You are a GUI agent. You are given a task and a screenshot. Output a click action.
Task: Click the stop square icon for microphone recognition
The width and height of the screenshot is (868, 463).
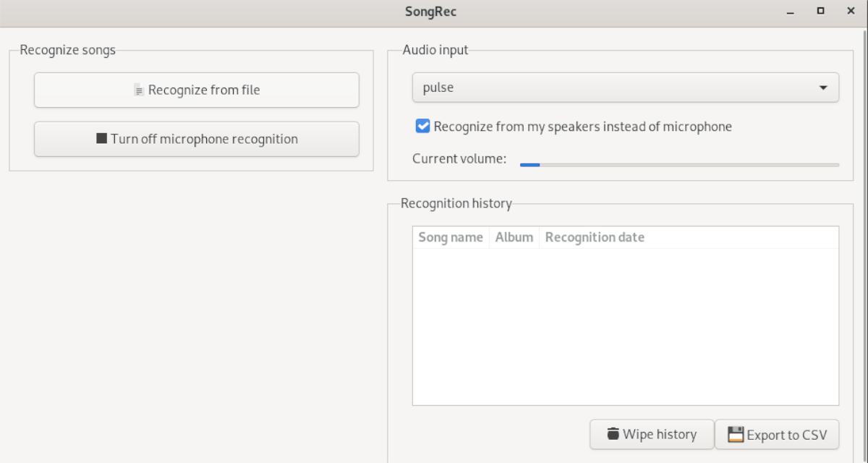click(101, 138)
